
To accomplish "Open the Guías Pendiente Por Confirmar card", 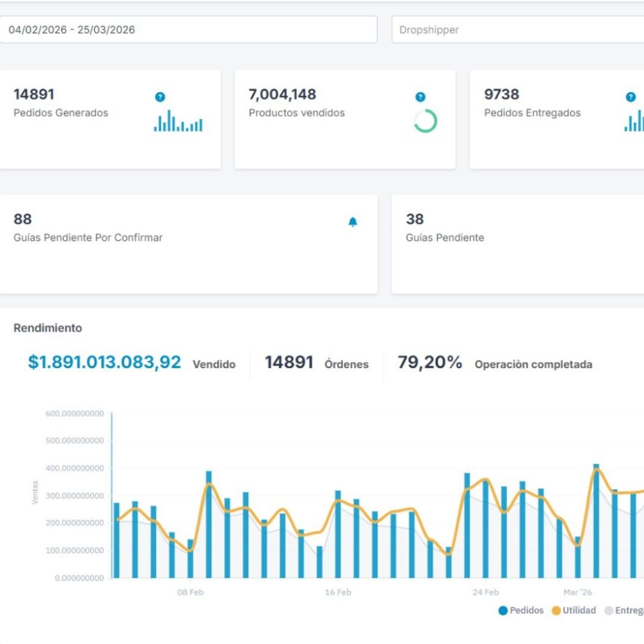I will click(188, 244).
